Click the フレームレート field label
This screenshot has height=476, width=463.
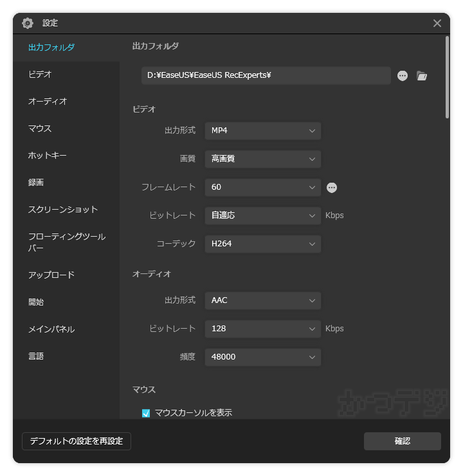coord(168,187)
